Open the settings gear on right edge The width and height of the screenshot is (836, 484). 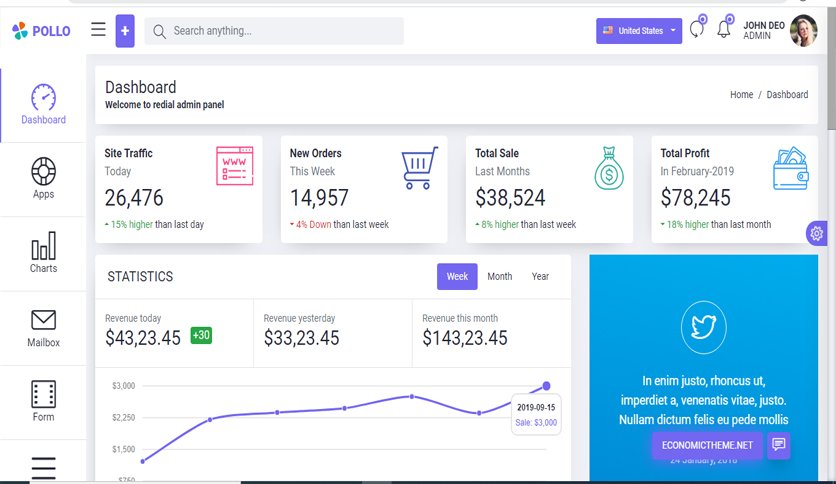coord(816,233)
